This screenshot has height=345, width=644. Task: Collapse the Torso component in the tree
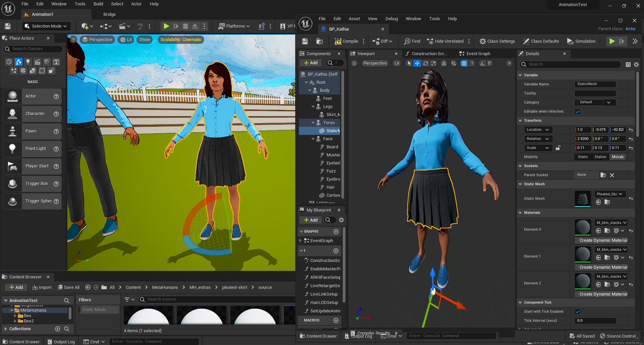point(313,122)
